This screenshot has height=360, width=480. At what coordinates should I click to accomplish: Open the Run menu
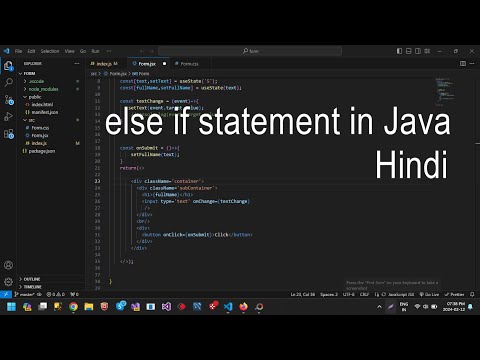click(95, 51)
